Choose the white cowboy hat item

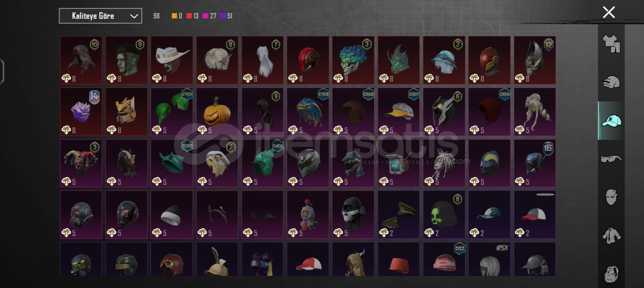point(172,60)
